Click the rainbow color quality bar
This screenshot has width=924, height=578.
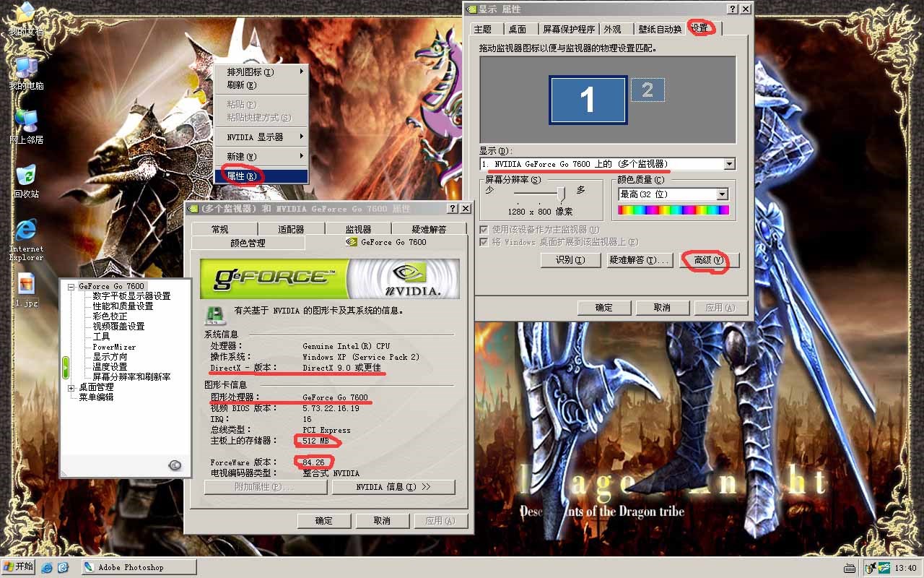coord(674,210)
